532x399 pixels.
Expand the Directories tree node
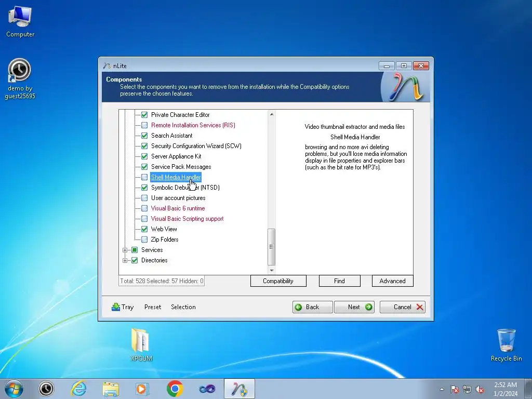(x=125, y=261)
